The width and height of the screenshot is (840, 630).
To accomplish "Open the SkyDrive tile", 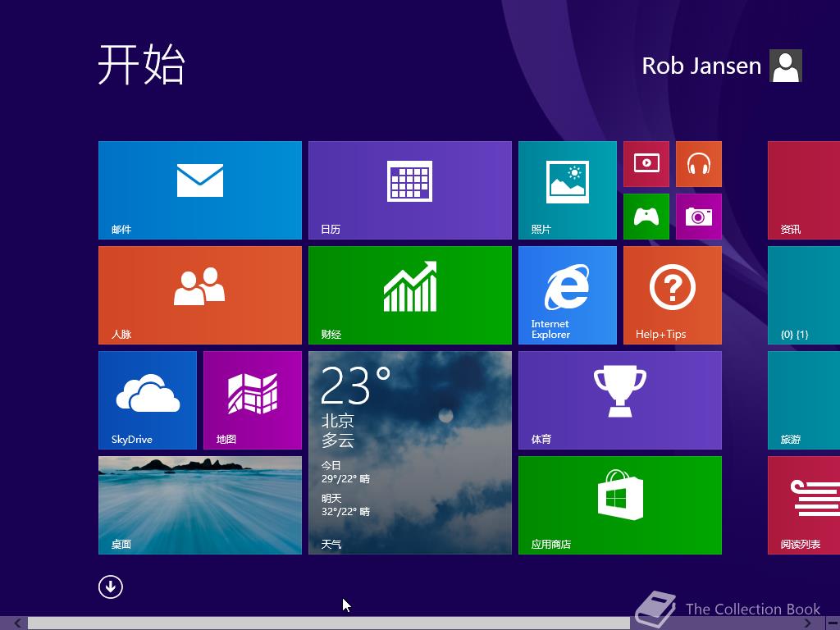I will pos(148,400).
